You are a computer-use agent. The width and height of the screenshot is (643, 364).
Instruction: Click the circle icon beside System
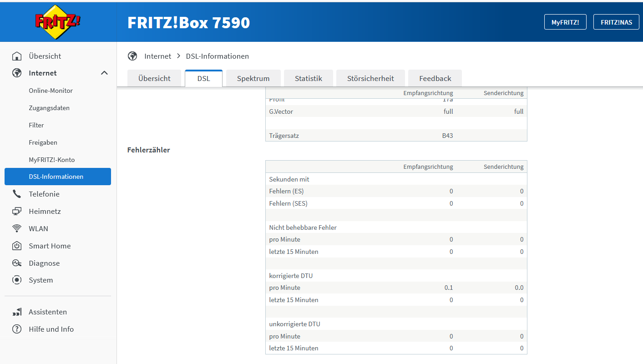click(17, 280)
